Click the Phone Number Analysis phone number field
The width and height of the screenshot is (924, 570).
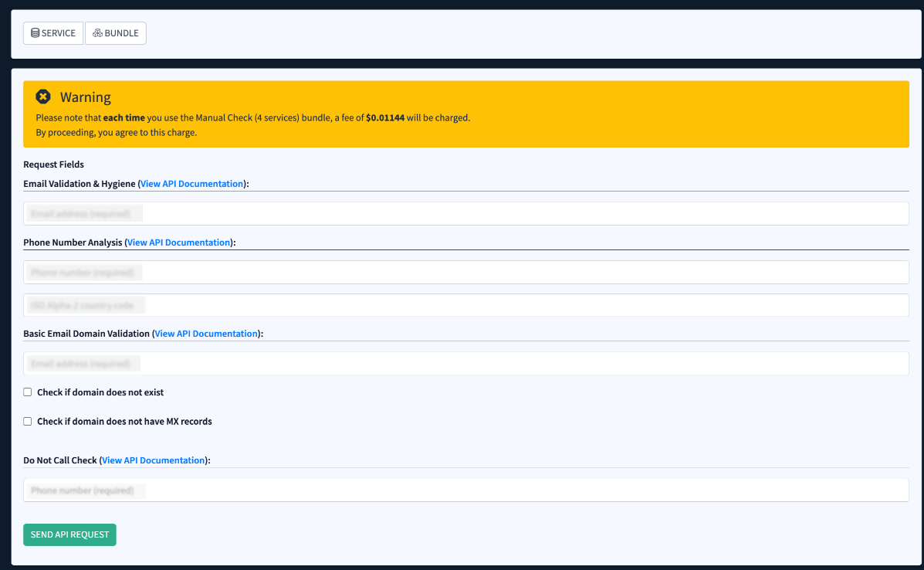pos(465,273)
